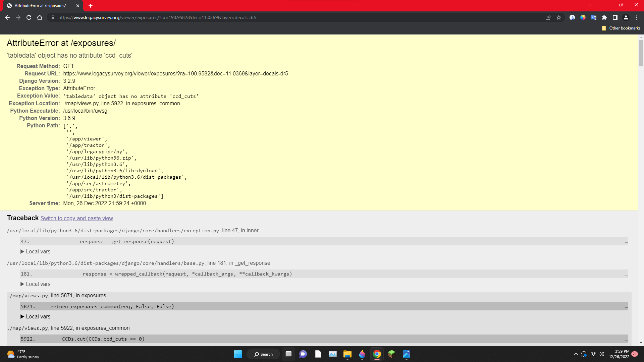This screenshot has height=362, width=644.
Task: Expand Local vars under exception.py line 47
Action: pos(35,252)
